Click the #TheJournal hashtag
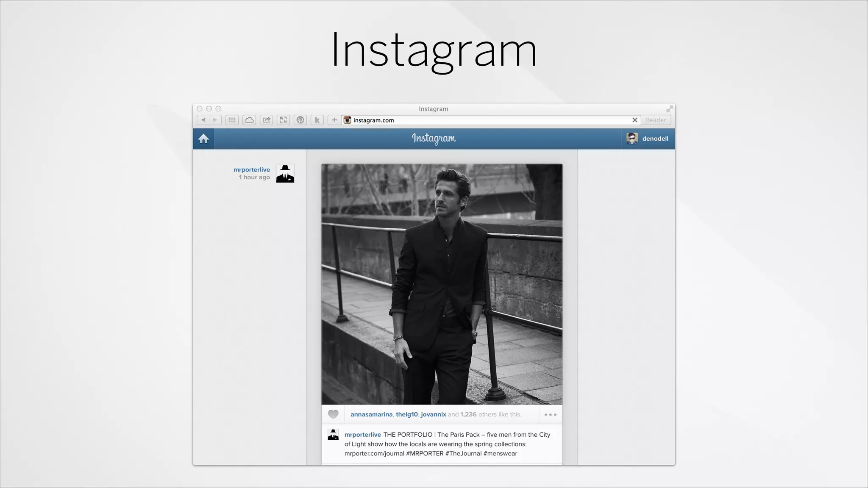Image resolution: width=868 pixels, height=488 pixels. click(x=463, y=453)
